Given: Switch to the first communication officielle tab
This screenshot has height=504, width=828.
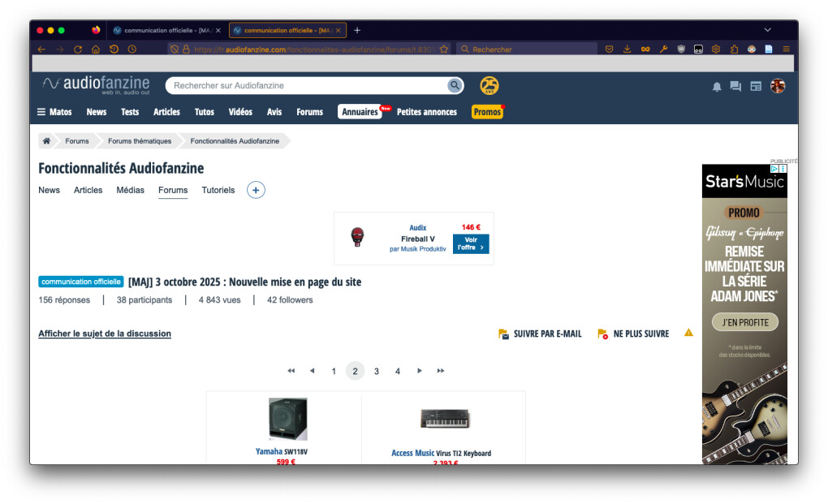Looking at the screenshot, I should 166,31.
